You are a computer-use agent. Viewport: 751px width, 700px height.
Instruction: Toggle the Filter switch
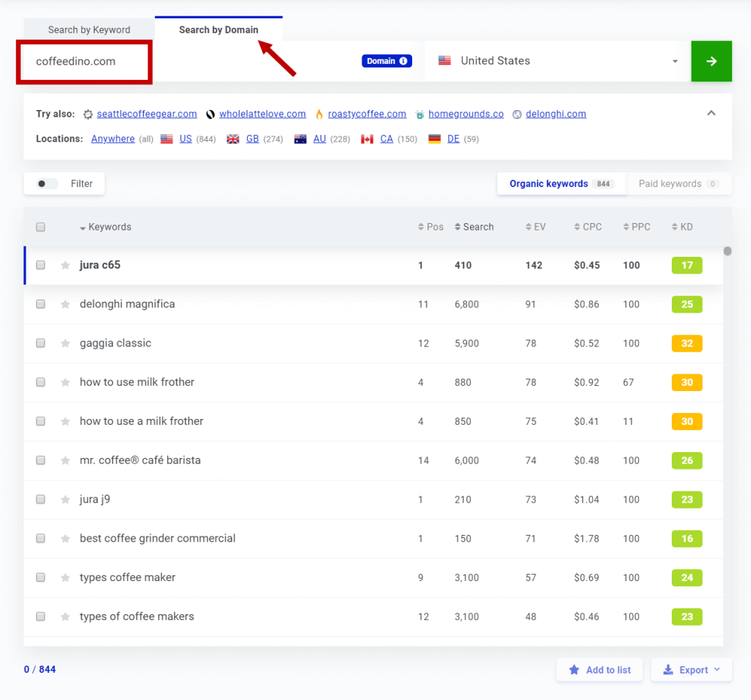(x=44, y=183)
